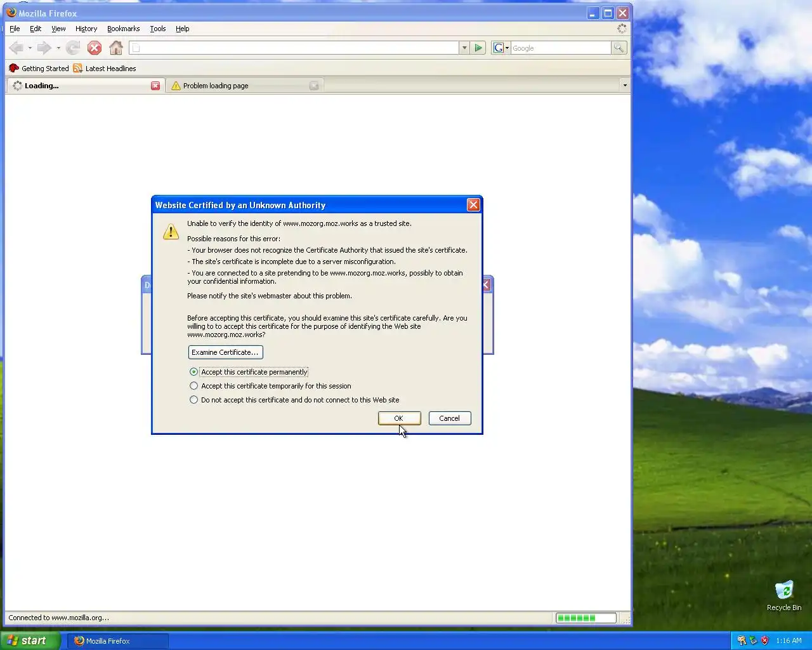Image resolution: width=812 pixels, height=650 pixels.
Task: Click the Forward navigation arrow
Action: tap(44, 48)
